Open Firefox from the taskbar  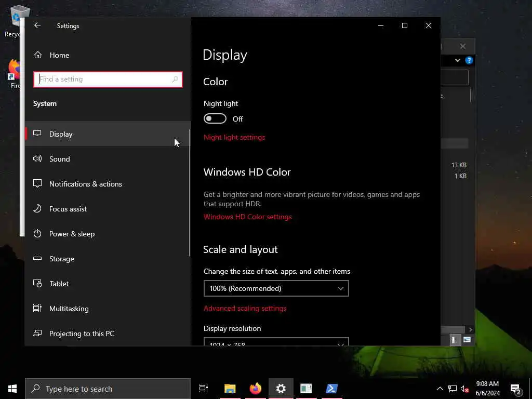(256, 389)
